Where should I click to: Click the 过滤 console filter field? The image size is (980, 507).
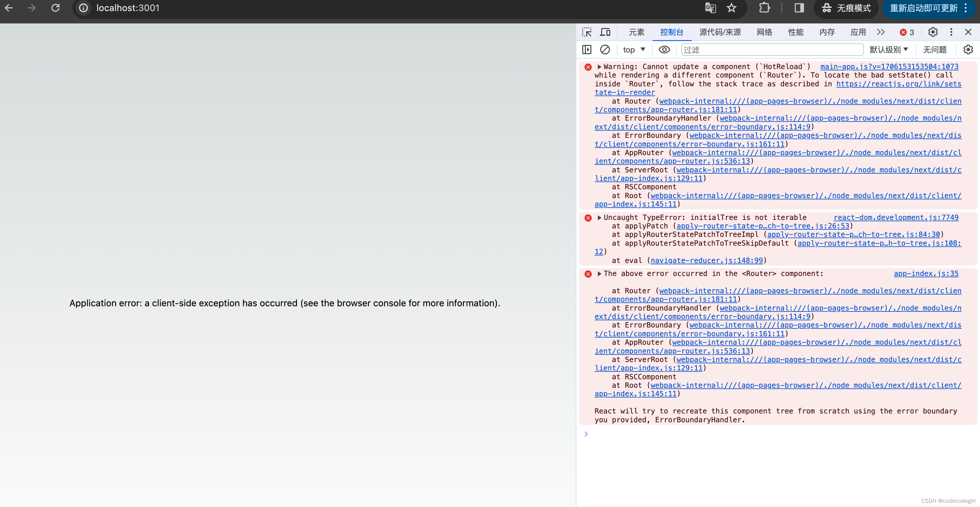click(772, 50)
